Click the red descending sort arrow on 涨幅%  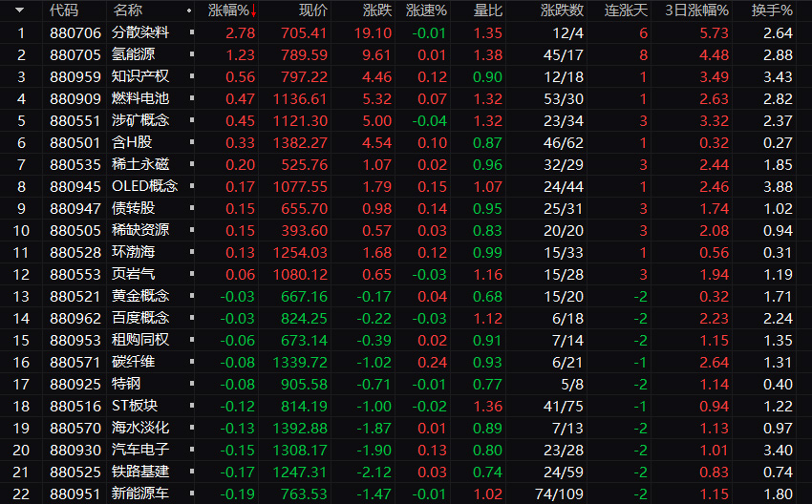pos(254,10)
